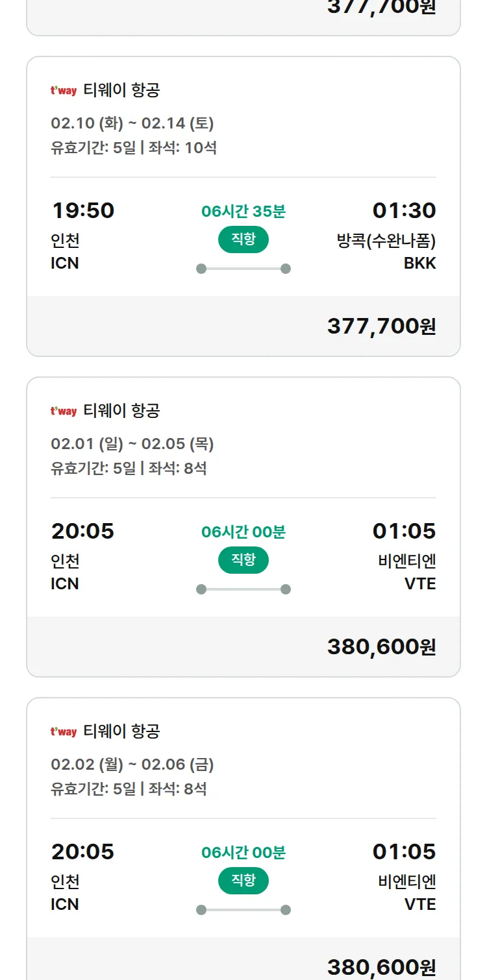Click the partially visible 377,700원 price at top
The height and width of the screenshot is (980, 487).
point(381,8)
